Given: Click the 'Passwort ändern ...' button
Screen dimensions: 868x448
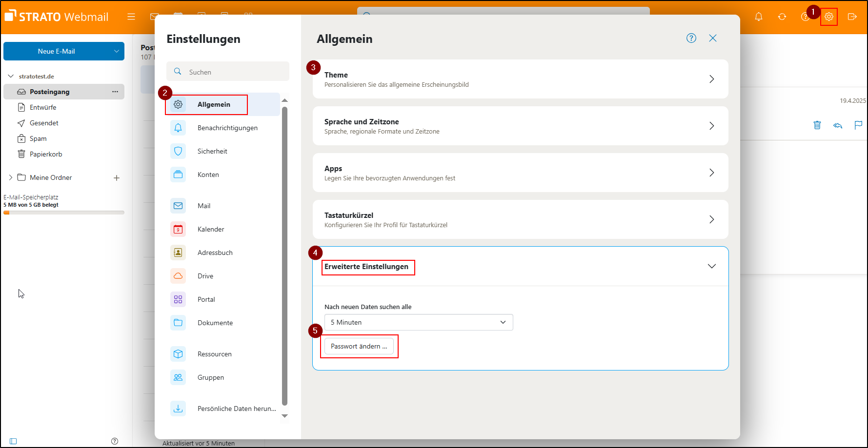Looking at the screenshot, I should point(359,346).
